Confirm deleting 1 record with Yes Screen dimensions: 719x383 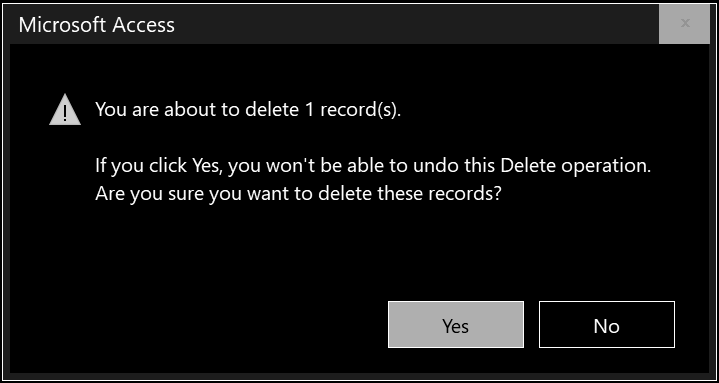click(x=455, y=324)
